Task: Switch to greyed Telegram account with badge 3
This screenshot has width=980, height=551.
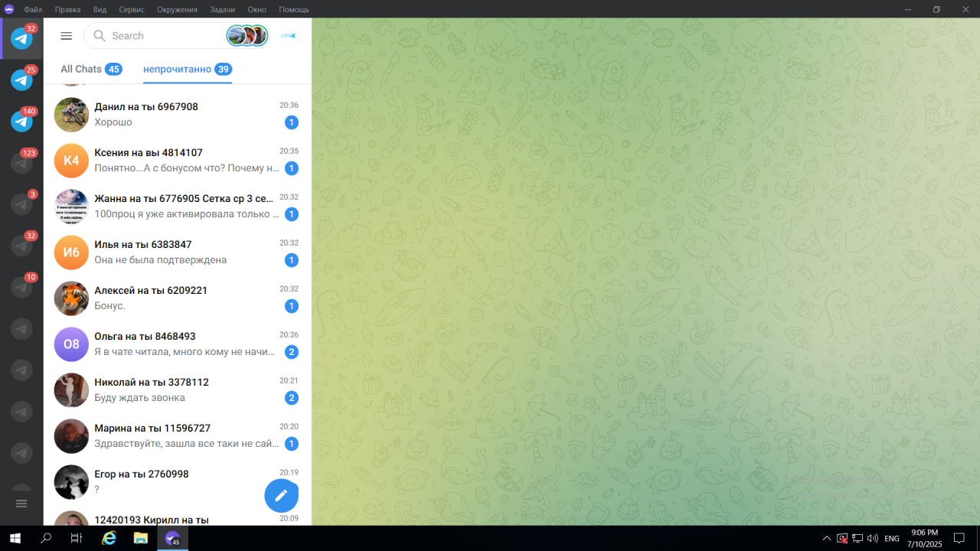Action: point(21,204)
